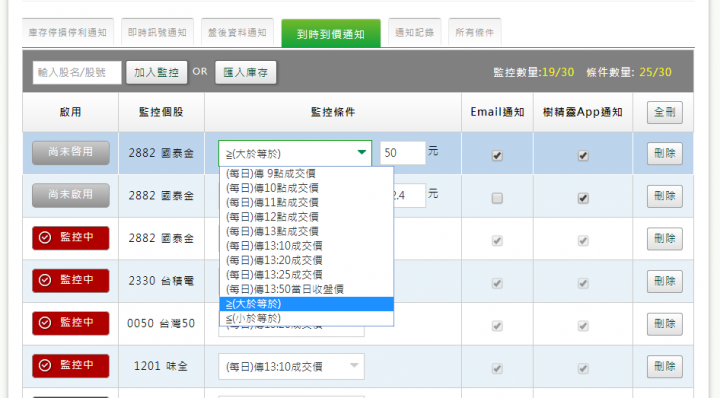720x398 pixels.
Task: Click 刪除 for 1201 味全 row
Action: [x=664, y=366]
